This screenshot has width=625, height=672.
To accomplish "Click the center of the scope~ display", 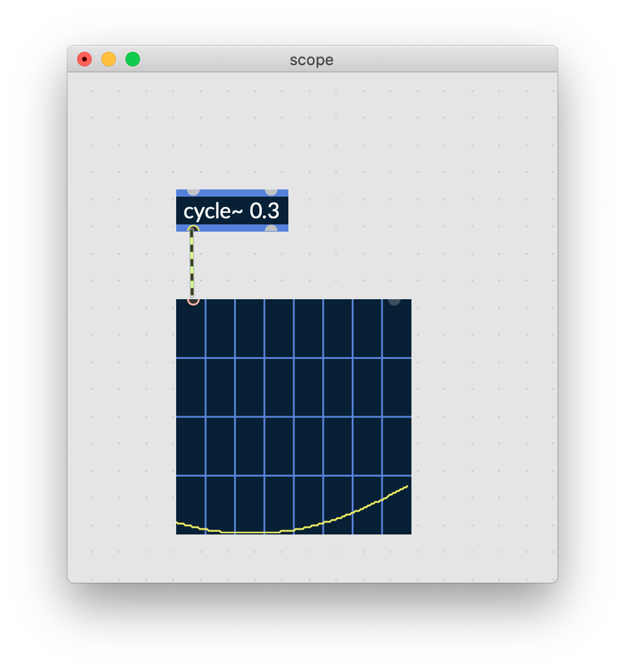I will click(x=294, y=416).
